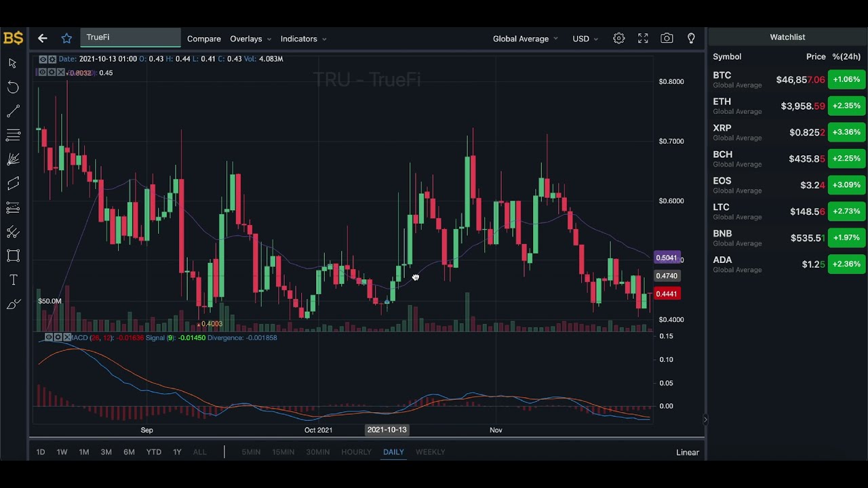This screenshot has width=868, height=488.
Task: Toggle the Linear scale option
Action: coord(688,452)
